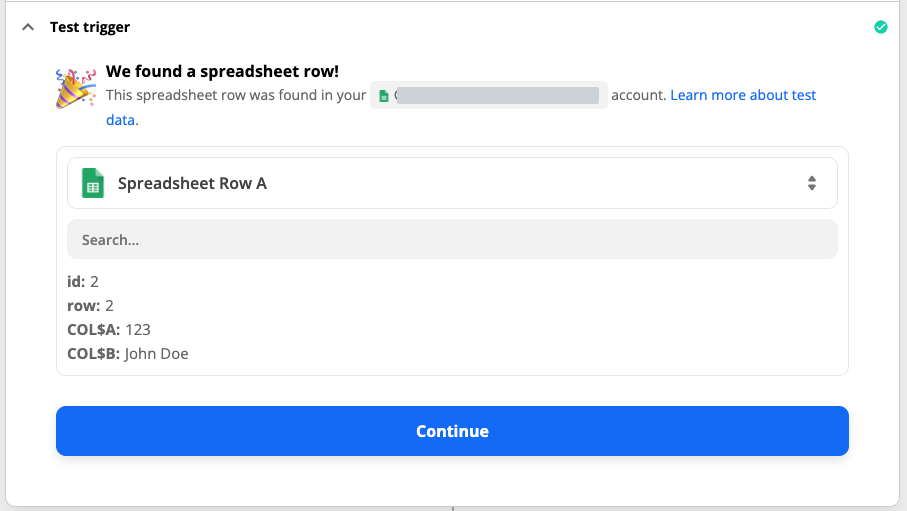Click into the Search field
The image size is (907, 511).
[452, 240]
